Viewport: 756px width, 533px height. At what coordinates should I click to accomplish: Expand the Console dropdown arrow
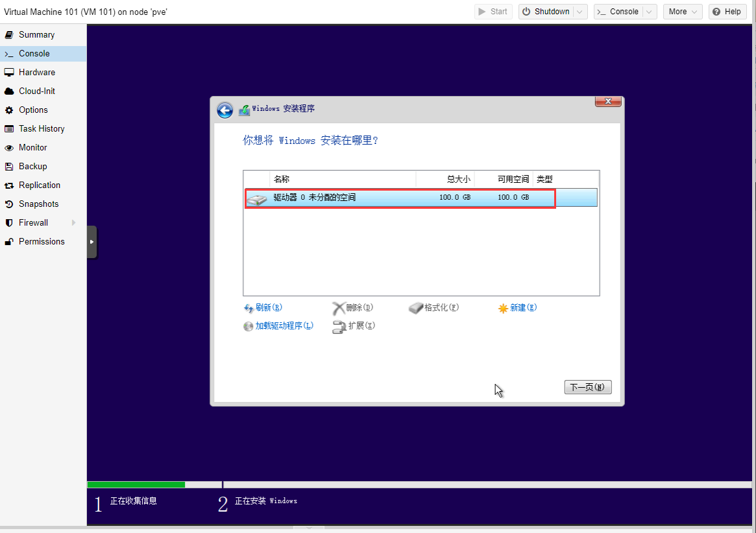[x=650, y=12]
